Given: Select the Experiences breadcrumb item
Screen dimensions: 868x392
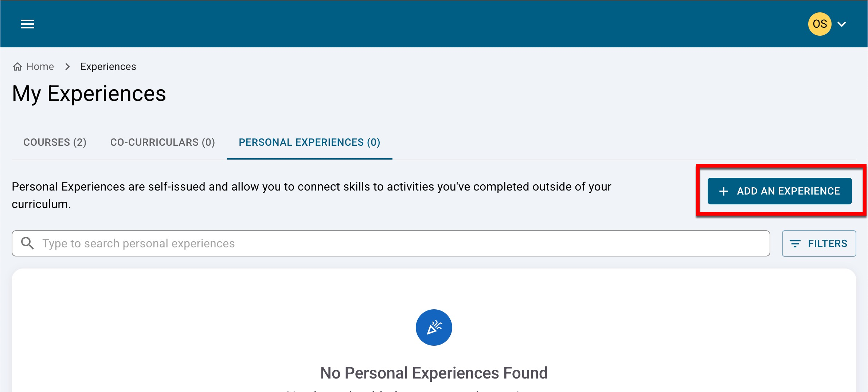Looking at the screenshot, I should (108, 67).
